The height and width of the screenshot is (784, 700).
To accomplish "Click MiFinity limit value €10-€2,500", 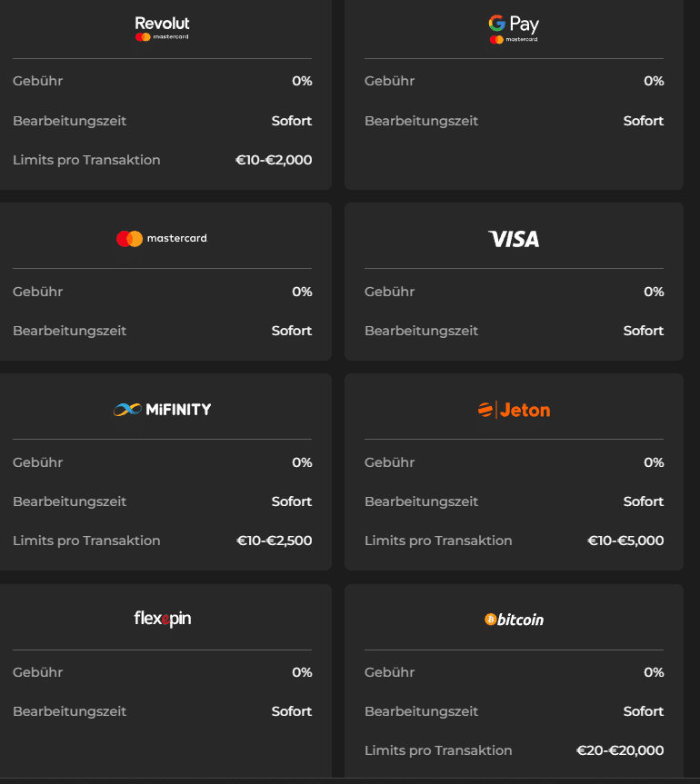I will 274,541.
